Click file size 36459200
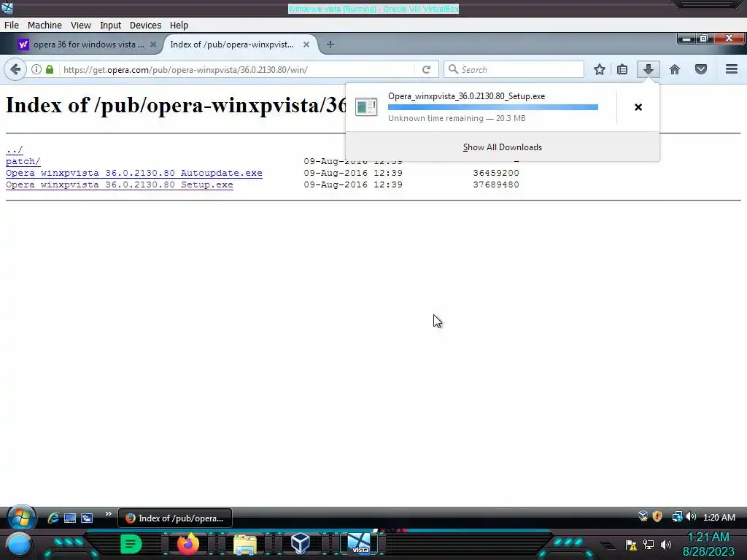This screenshot has height=560, width=747. coord(496,173)
